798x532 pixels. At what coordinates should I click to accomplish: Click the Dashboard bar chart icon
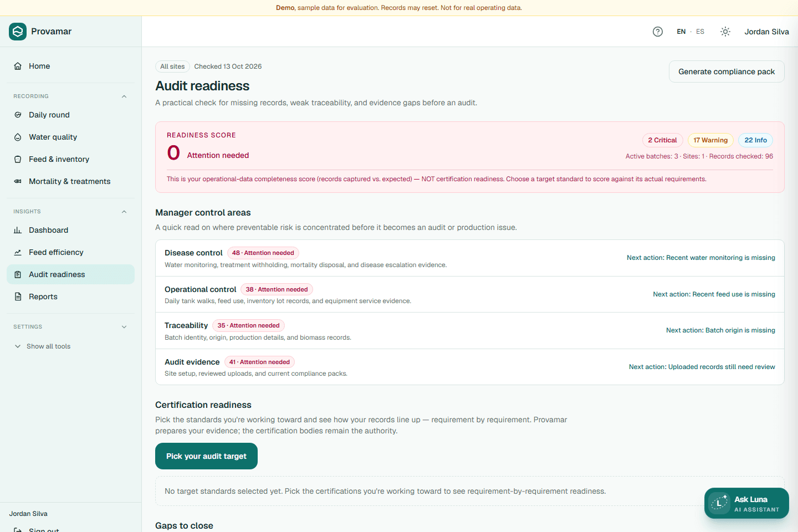(18, 230)
